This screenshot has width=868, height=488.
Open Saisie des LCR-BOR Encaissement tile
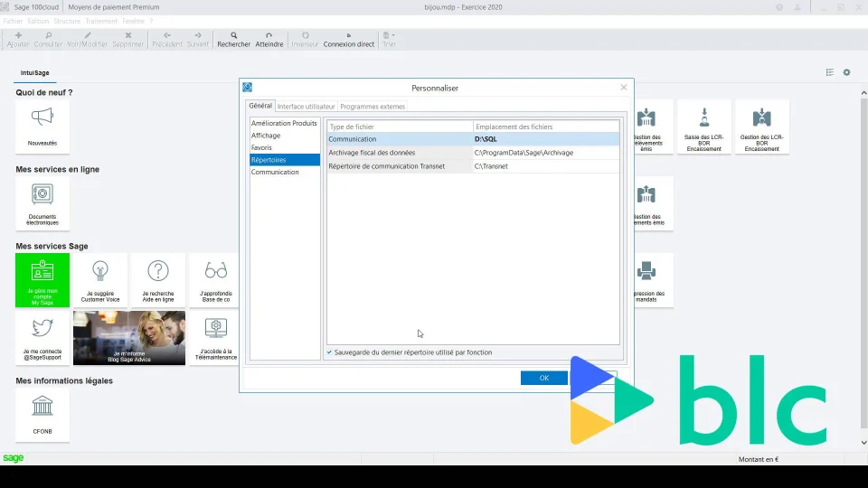point(703,126)
